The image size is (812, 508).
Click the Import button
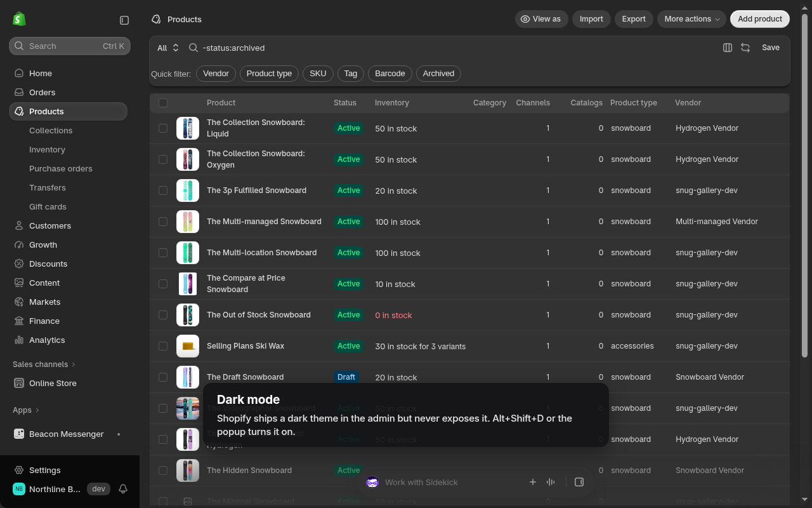[x=591, y=19]
